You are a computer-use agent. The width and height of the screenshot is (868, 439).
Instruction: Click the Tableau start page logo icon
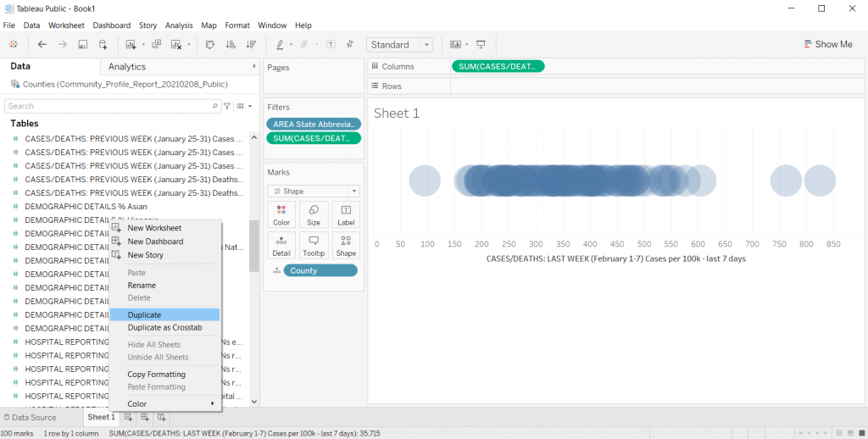[x=14, y=44]
